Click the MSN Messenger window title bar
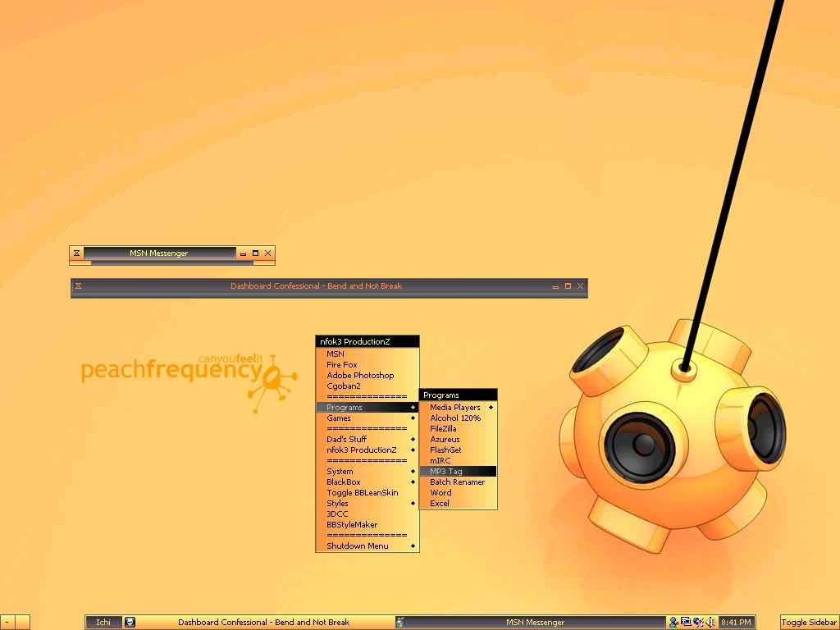Screen dimensions: 840x630 pyautogui.click(x=159, y=253)
